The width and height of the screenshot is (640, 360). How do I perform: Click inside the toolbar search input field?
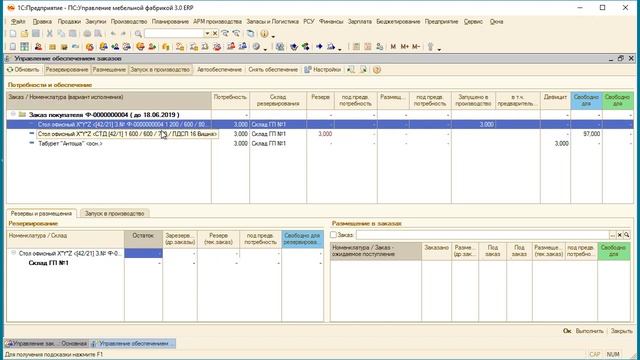pos(174,34)
